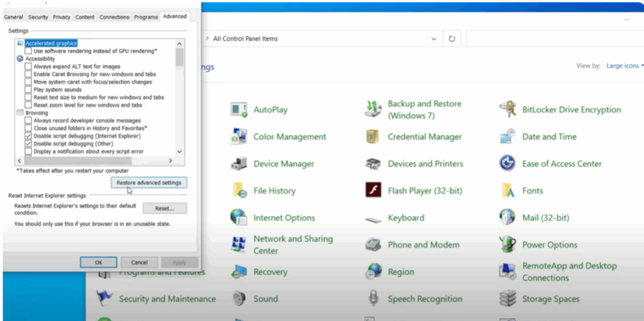This screenshot has height=321, width=644.
Task: Expand the address bar history dropdown
Action: pyautogui.click(x=434, y=39)
